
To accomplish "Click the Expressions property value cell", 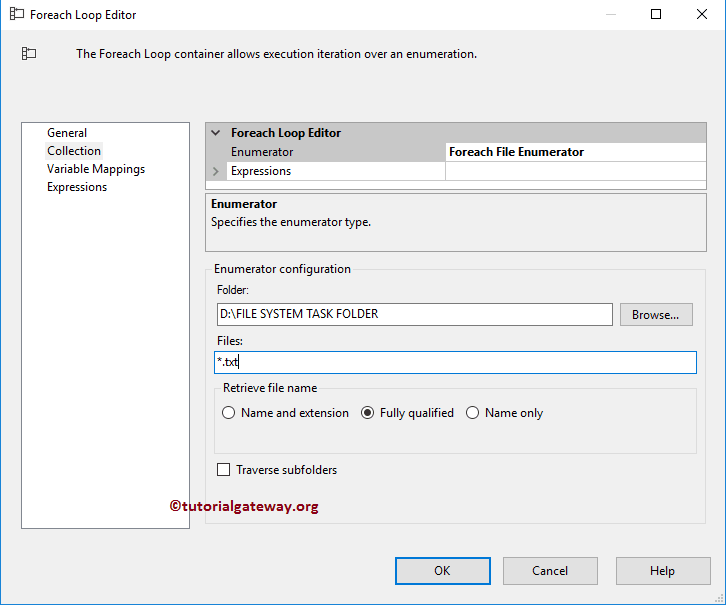I will [576, 171].
